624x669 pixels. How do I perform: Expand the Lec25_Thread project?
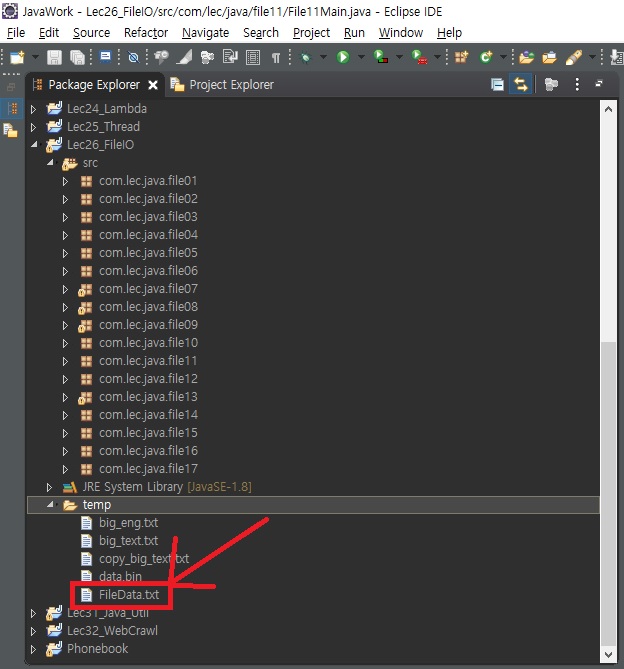pos(33,127)
